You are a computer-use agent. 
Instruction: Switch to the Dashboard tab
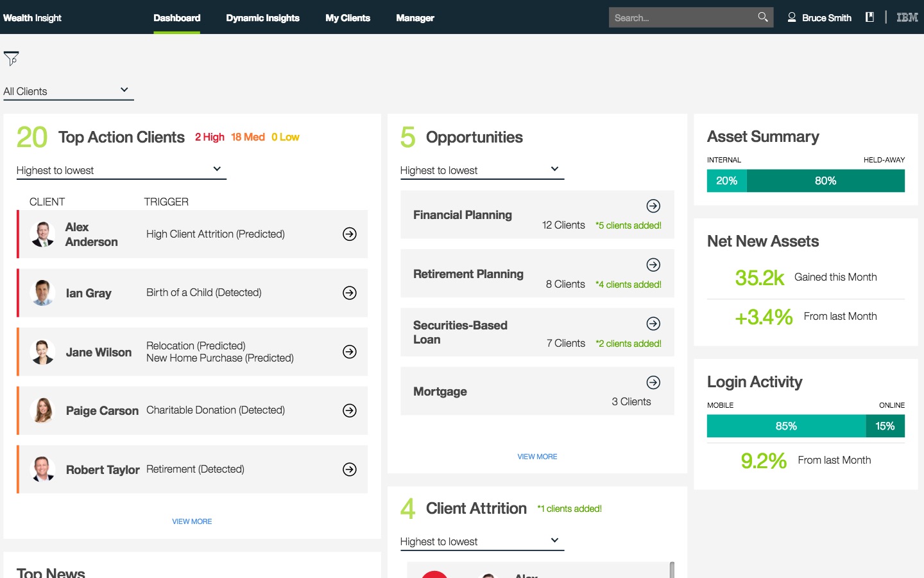click(x=176, y=17)
